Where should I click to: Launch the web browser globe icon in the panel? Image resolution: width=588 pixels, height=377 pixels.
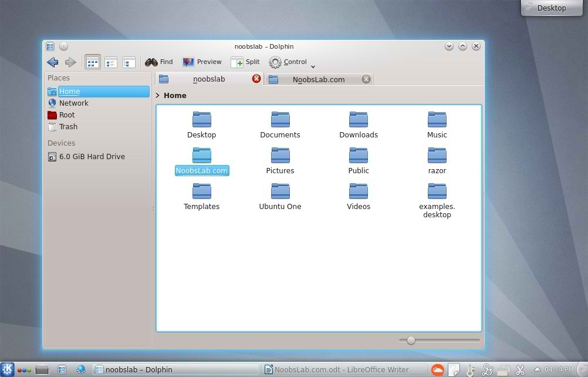point(80,369)
